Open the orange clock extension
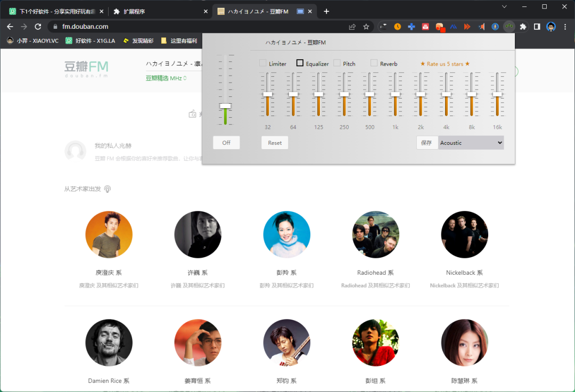Screen dimensions: 575x392 (x=398, y=27)
